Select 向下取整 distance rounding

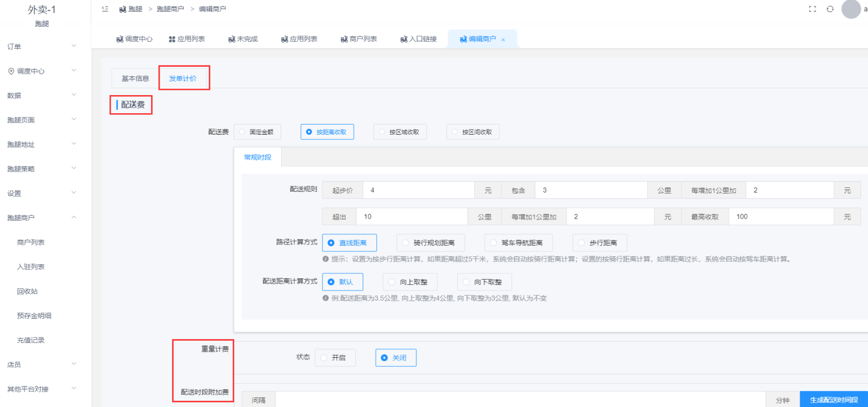tap(484, 281)
